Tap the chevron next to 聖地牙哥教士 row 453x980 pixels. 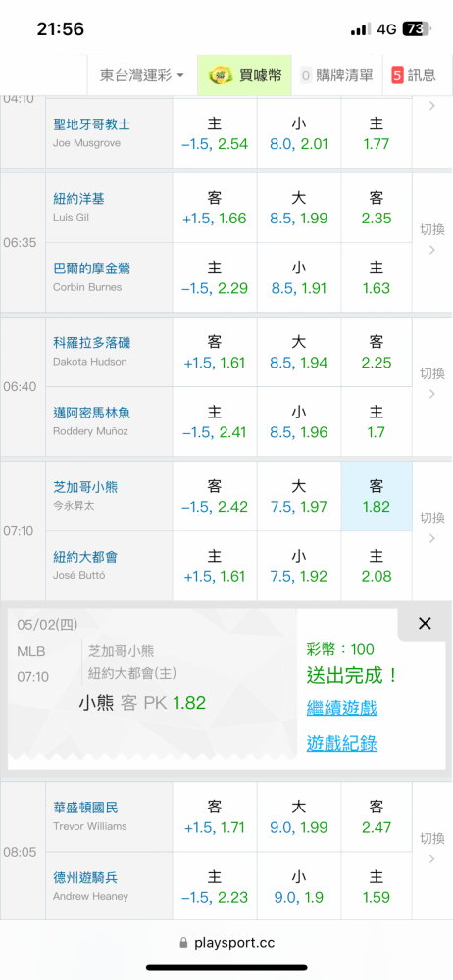point(431,106)
